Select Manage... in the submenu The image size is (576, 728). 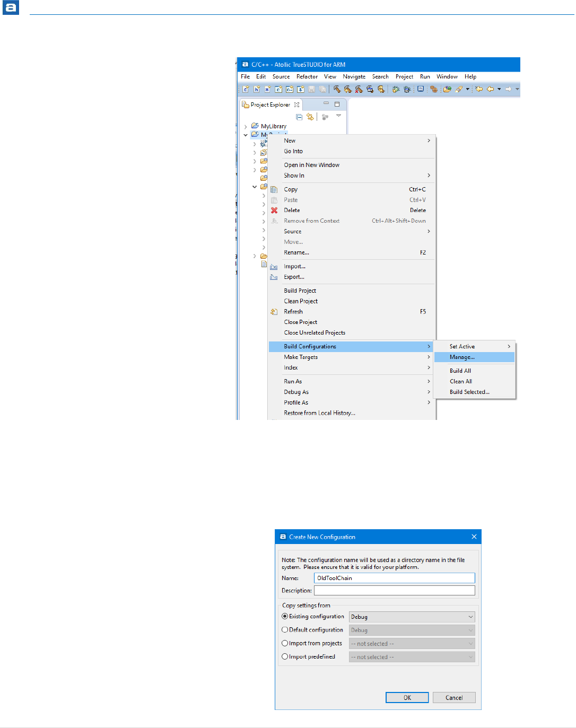pyautogui.click(x=474, y=357)
